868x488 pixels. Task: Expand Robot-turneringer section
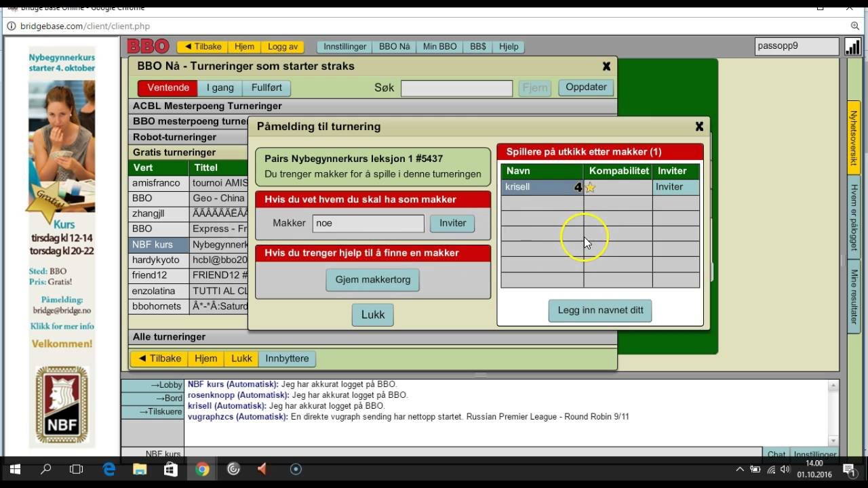(x=189, y=137)
